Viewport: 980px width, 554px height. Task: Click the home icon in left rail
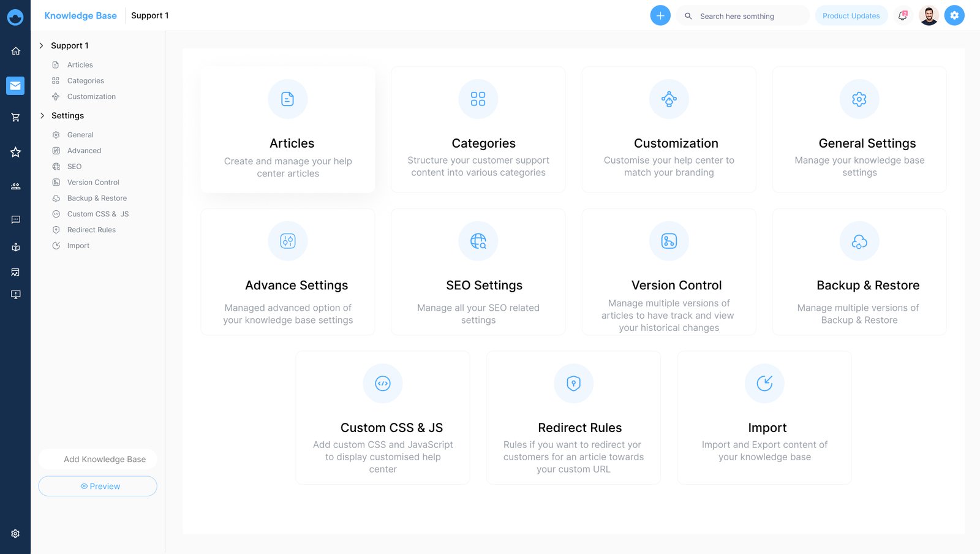(15, 51)
